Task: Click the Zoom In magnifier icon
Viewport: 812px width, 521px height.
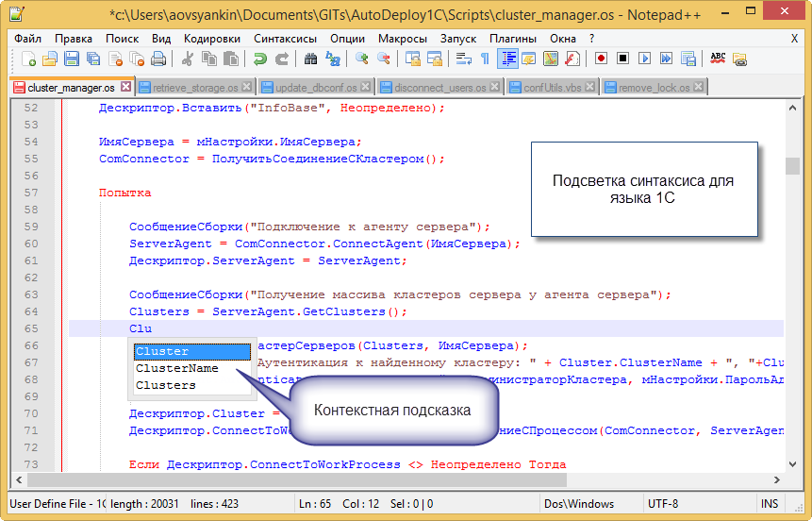Action: (361, 59)
